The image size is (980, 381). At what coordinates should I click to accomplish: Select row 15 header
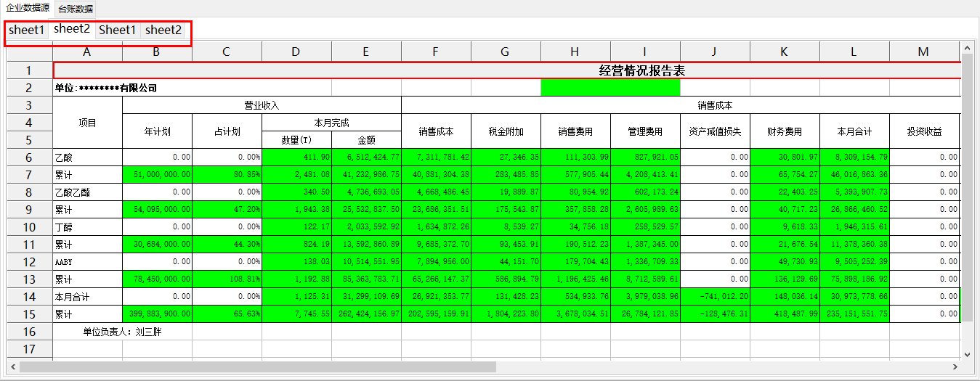coord(29,314)
